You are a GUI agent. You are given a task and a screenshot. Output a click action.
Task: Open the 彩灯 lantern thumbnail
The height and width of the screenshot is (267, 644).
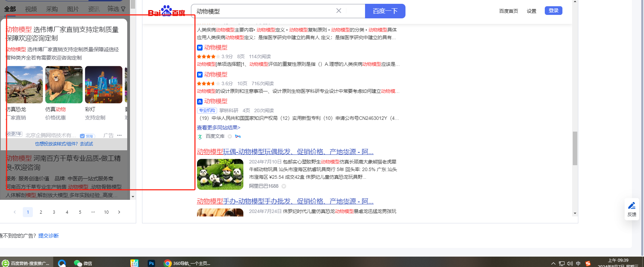[104, 84]
